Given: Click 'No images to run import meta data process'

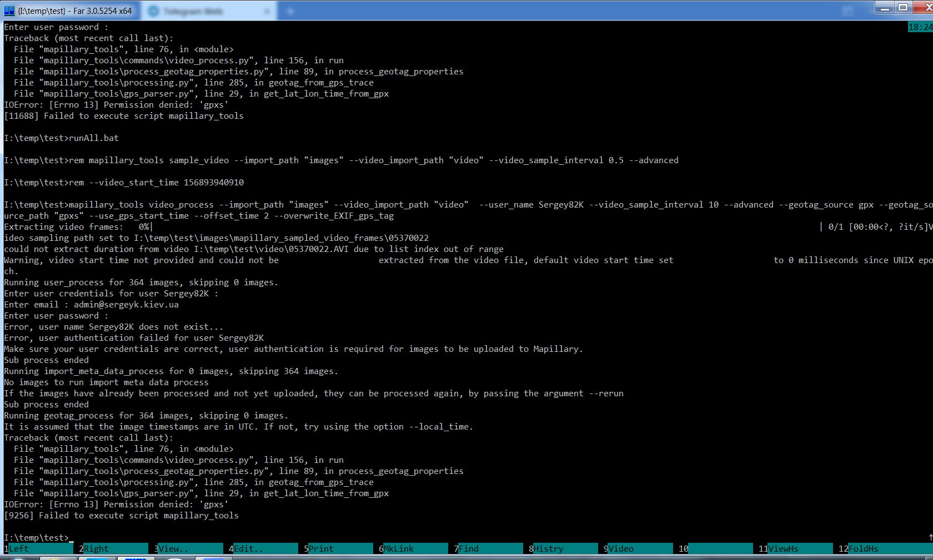Looking at the screenshot, I should 106,382.
